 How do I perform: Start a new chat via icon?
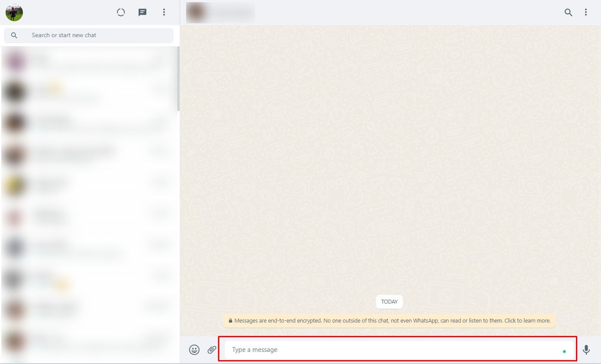[142, 13]
